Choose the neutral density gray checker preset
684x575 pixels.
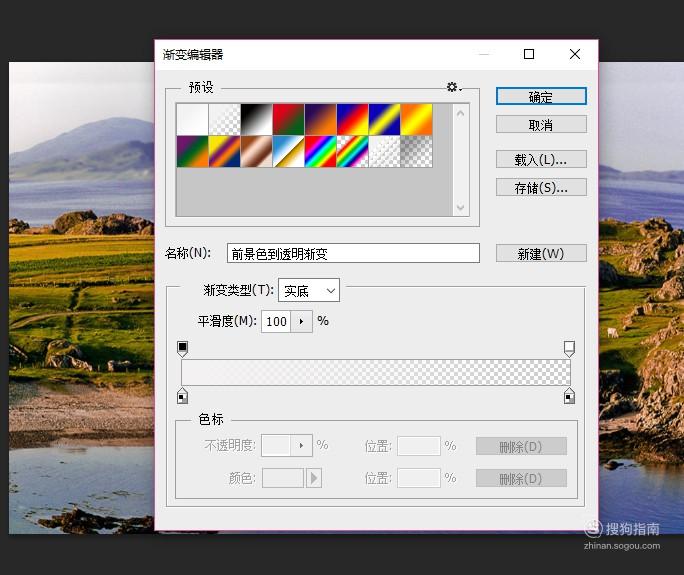[417, 151]
